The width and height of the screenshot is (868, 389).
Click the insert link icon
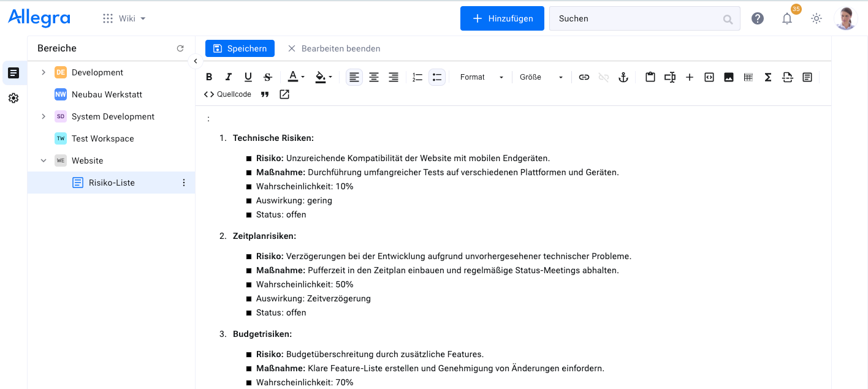(584, 77)
